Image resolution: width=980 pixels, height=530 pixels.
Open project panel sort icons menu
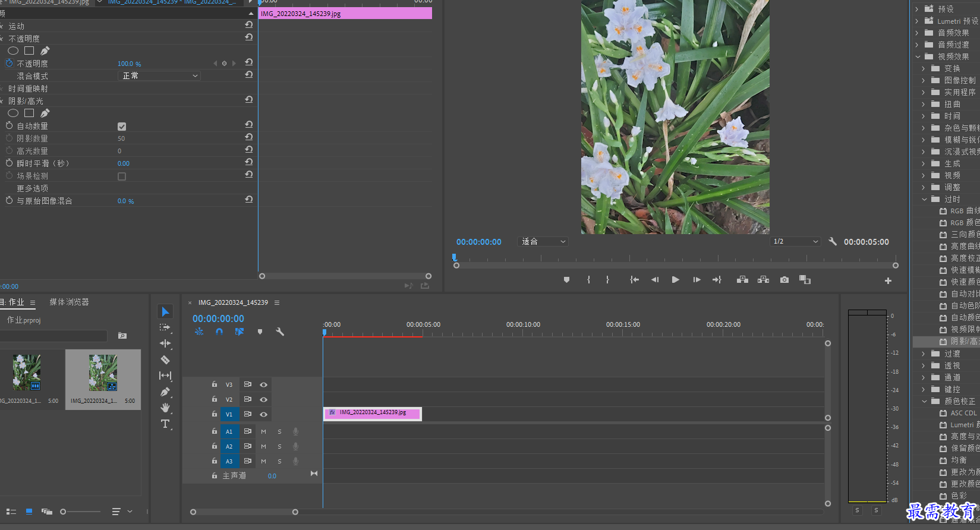click(122, 512)
